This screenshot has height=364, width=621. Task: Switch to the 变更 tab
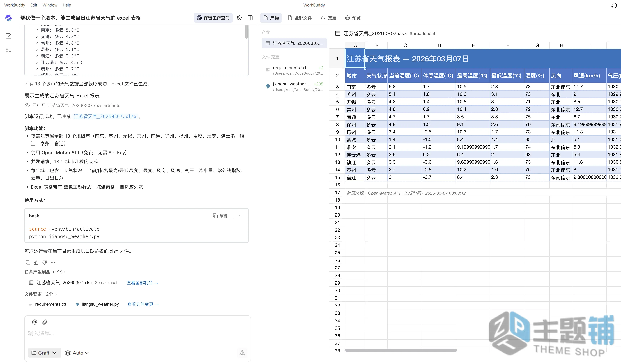(328, 18)
